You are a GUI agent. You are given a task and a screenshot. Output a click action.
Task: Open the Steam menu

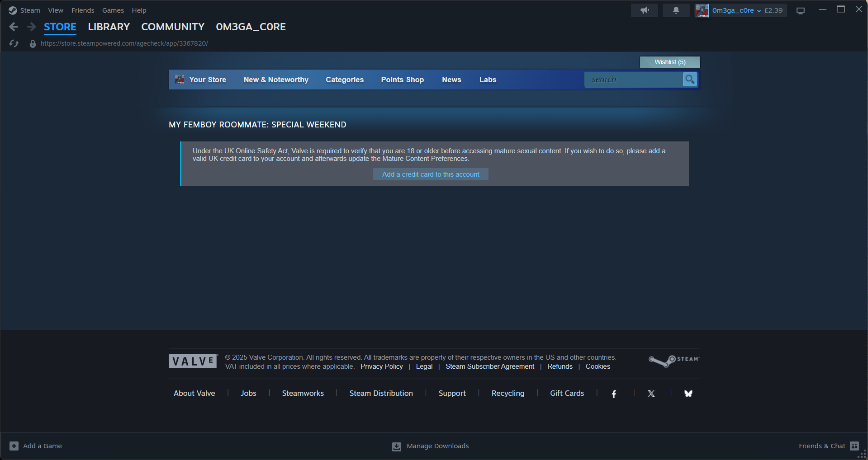pyautogui.click(x=30, y=10)
